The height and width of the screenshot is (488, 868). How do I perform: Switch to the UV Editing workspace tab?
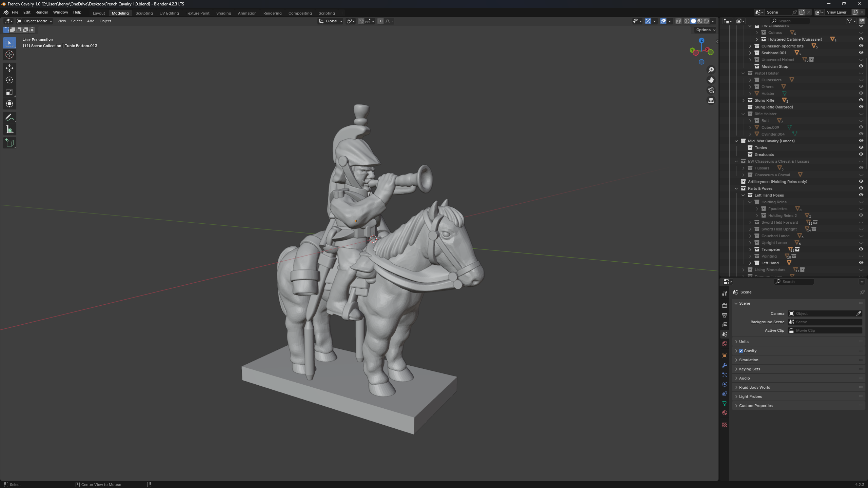pyautogui.click(x=169, y=13)
